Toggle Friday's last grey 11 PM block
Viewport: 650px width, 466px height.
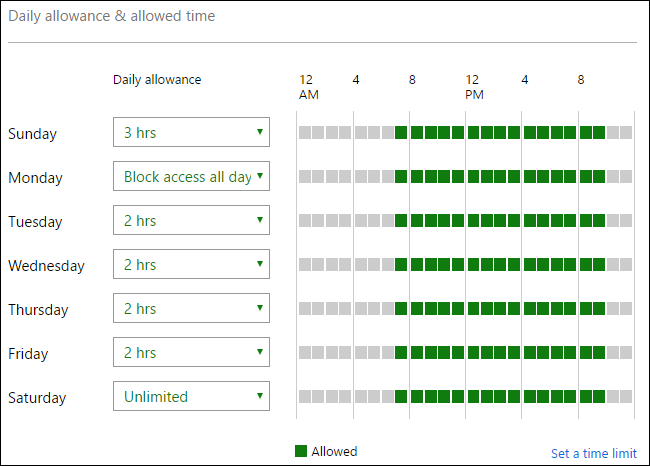click(x=626, y=353)
